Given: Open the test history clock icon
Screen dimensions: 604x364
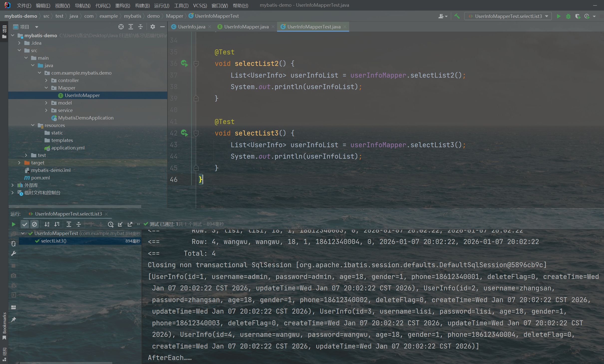Looking at the screenshot, I should tap(111, 224).
